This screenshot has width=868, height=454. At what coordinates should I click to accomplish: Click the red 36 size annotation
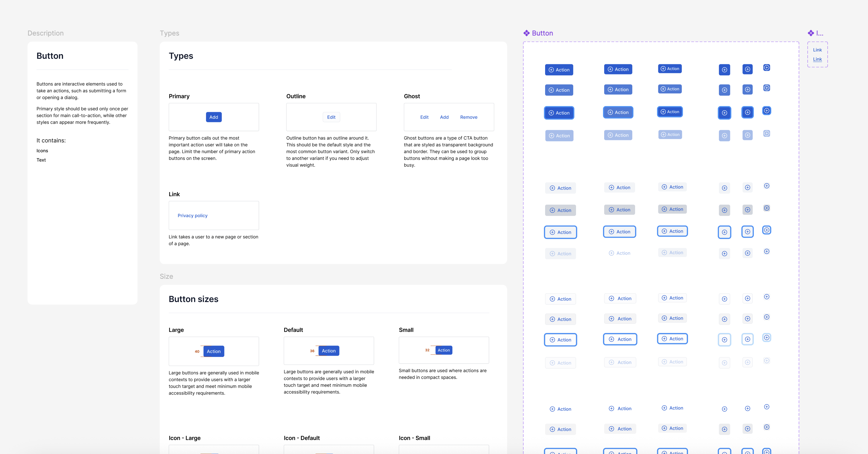[x=312, y=351]
